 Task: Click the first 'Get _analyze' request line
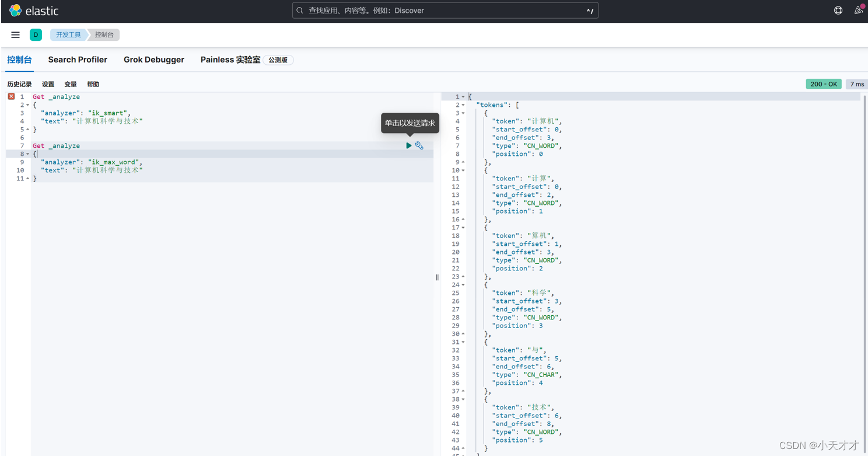tap(56, 97)
